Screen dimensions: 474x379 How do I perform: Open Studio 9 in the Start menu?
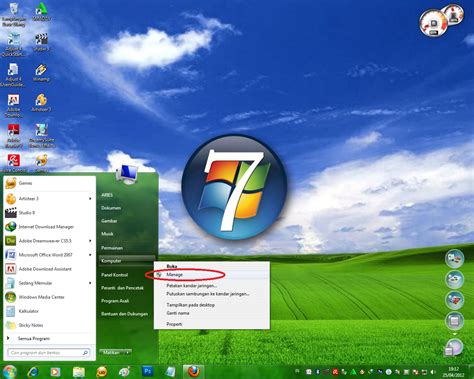[x=49, y=213]
